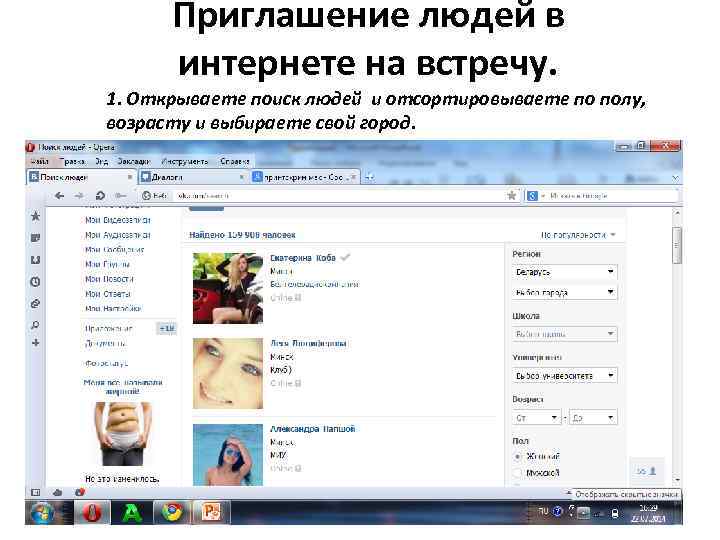Screen dimensions: 720x540
Task: Switch to the third browser tab
Action: pos(305,177)
